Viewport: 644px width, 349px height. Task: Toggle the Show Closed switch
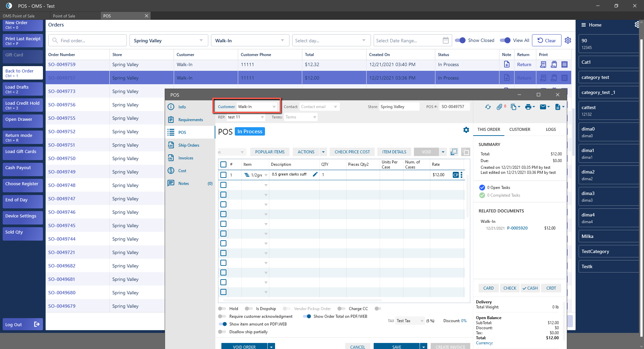(460, 41)
